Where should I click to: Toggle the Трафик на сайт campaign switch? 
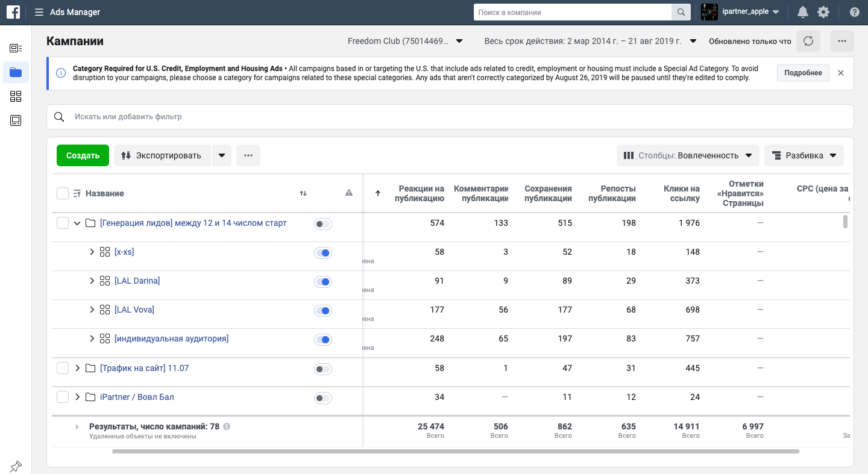click(x=323, y=369)
